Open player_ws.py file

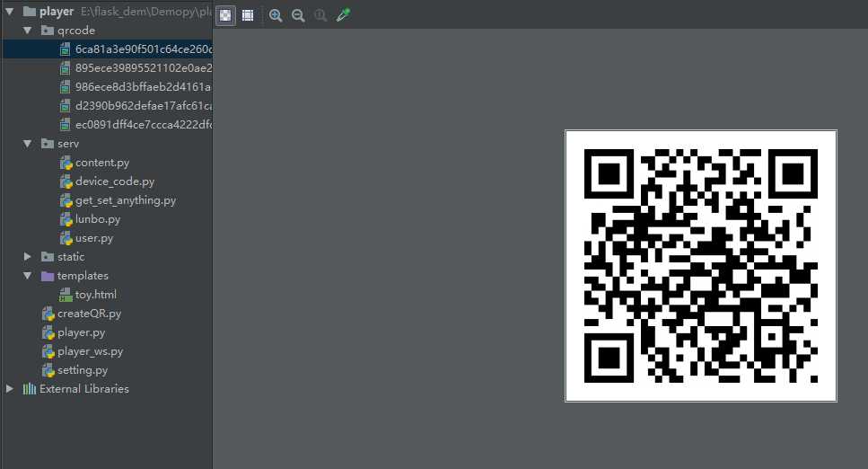tap(91, 351)
